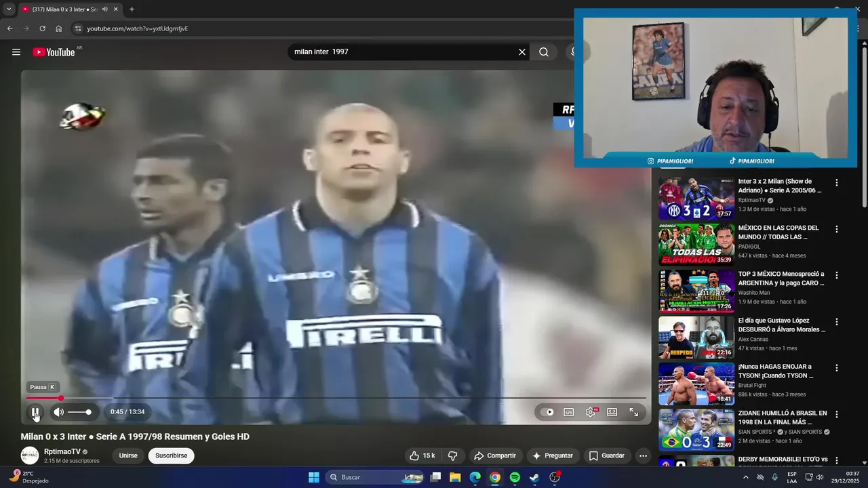Open options for the Gustavo López video
The height and width of the screenshot is (488, 868).
(x=837, y=321)
